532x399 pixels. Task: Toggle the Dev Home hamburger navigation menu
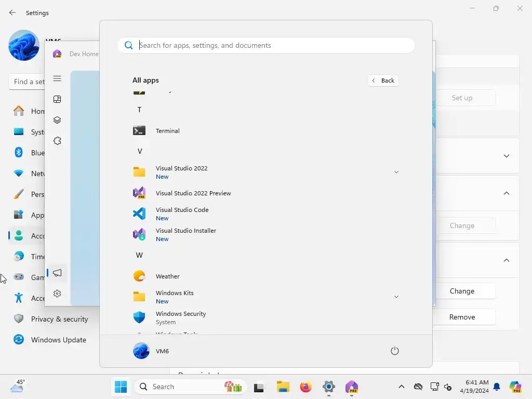click(57, 79)
